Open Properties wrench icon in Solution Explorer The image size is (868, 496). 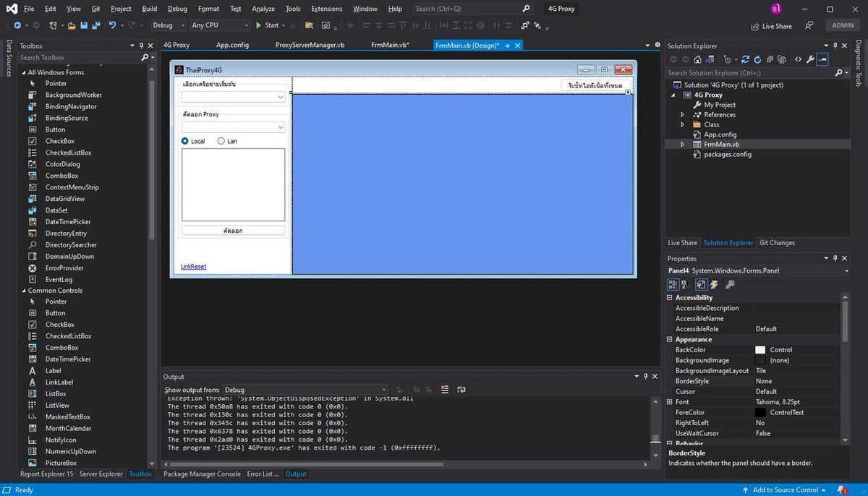click(x=810, y=59)
